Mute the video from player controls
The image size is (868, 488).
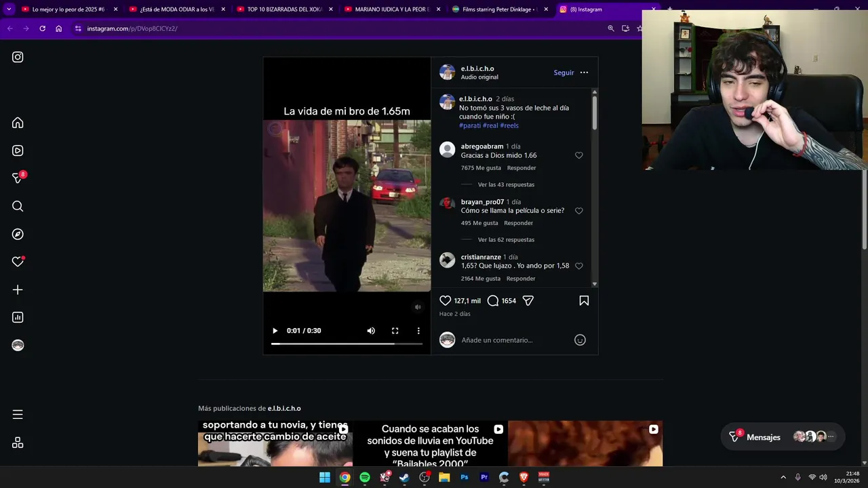[x=371, y=331]
